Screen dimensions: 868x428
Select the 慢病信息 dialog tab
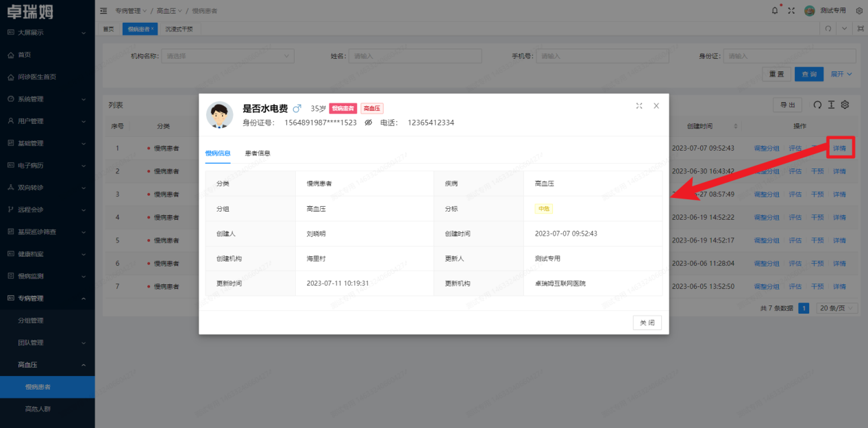pyautogui.click(x=218, y=153)
